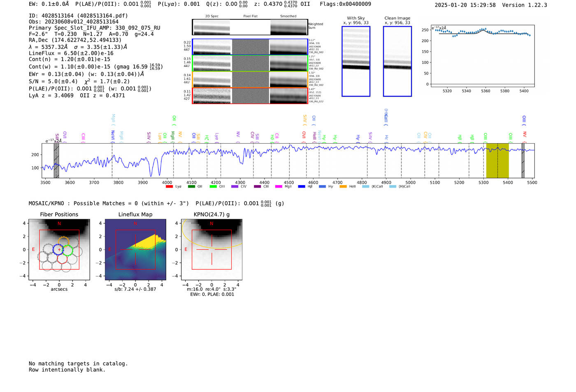Screen dimensions: 576x392
Task: Click the 's/b: 7.24 +/- 0.387' caption
Action: tap(135, 290)
